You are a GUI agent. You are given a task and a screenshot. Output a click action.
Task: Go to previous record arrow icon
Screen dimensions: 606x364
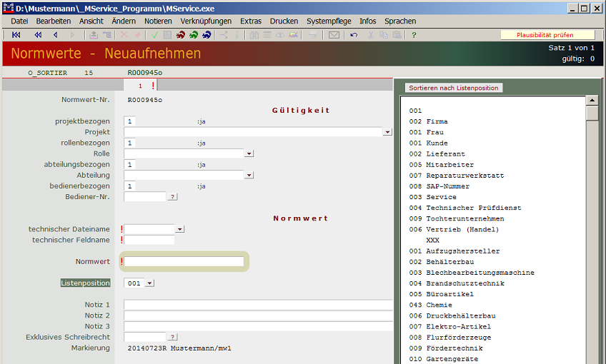[55, 34]
